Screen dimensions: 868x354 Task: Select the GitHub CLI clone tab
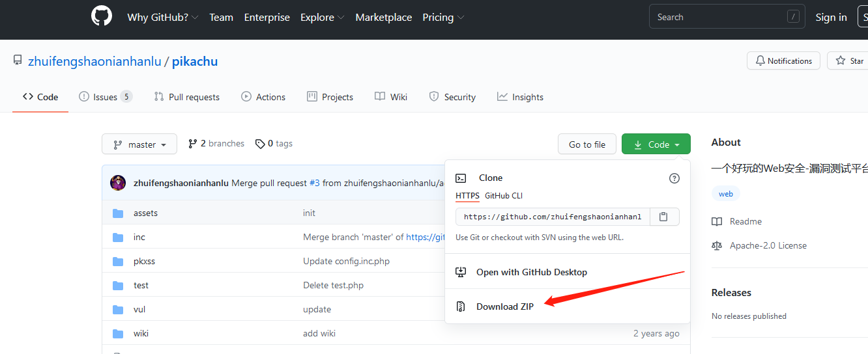click(x=504, y=196)
